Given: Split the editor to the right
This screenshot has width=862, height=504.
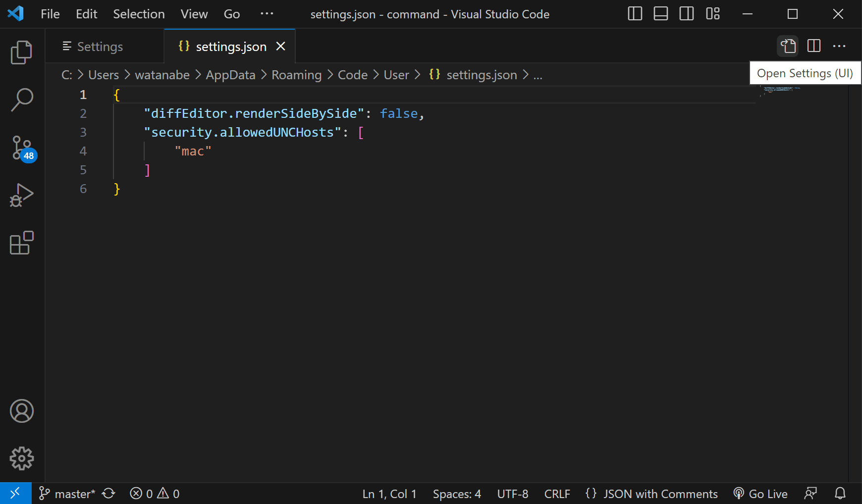Looking at the screenshot, I should coord(814,47).
